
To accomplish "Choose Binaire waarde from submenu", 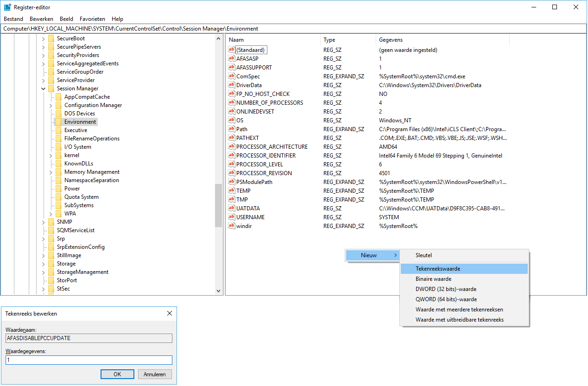I will click(x=464, y=279).
